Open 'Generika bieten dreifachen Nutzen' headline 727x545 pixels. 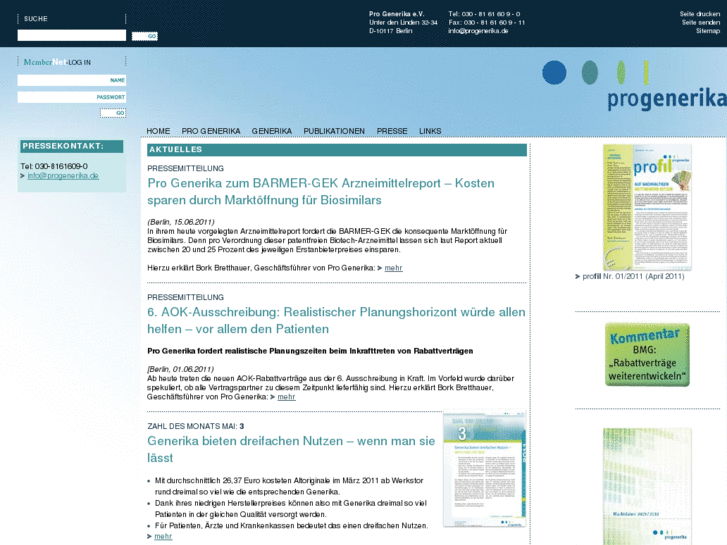(291, 449)
